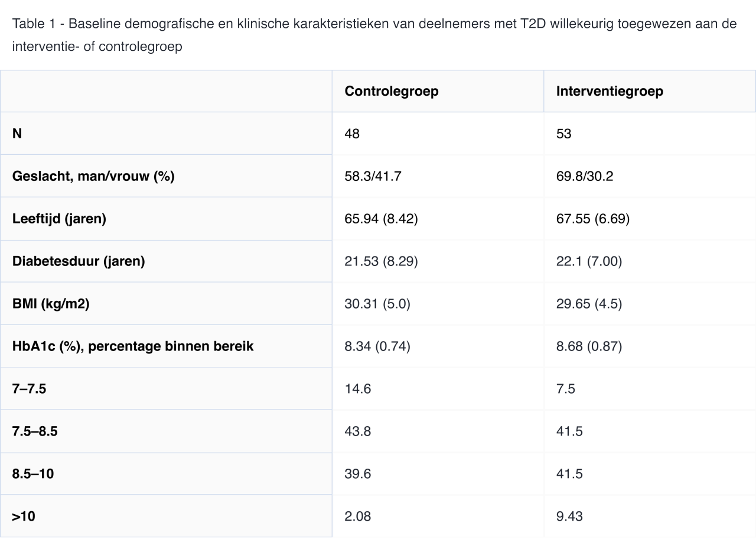
Task: Click the HbA1c value 8.34 (0.74)
Action: [x=377, y=346]
